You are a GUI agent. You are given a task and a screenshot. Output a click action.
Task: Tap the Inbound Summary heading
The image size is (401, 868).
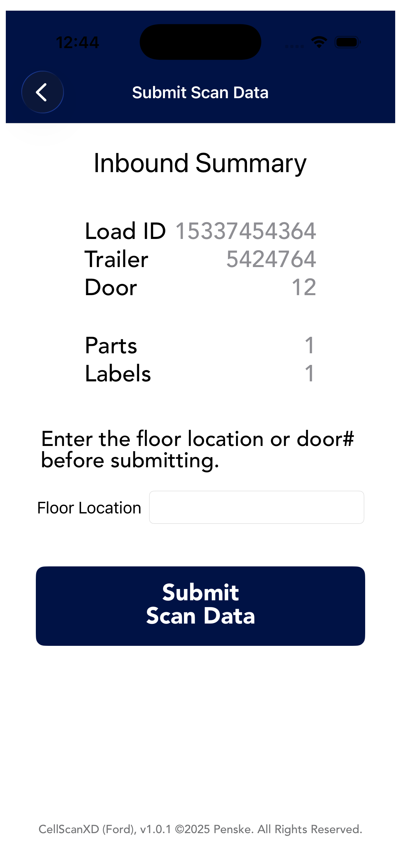[200, 163]
